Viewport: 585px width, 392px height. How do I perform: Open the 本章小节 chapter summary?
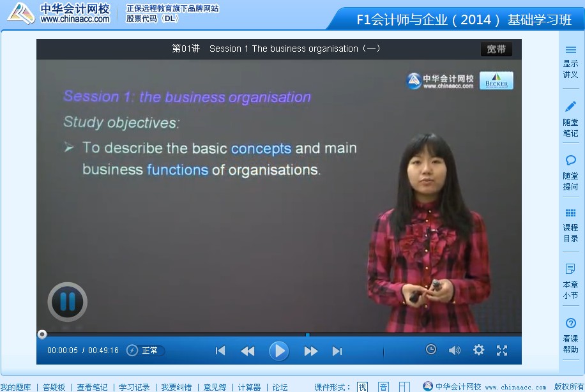tap(570, 281)
